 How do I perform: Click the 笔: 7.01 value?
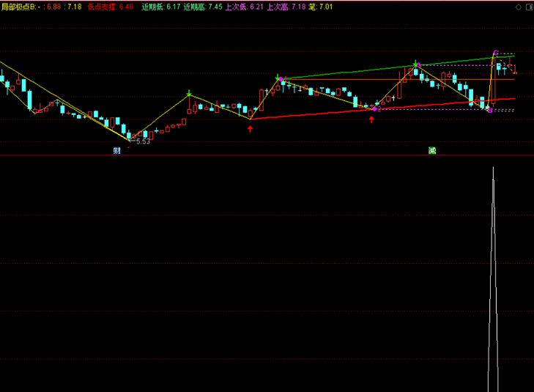pyautogui.click(x=320, y=7)
